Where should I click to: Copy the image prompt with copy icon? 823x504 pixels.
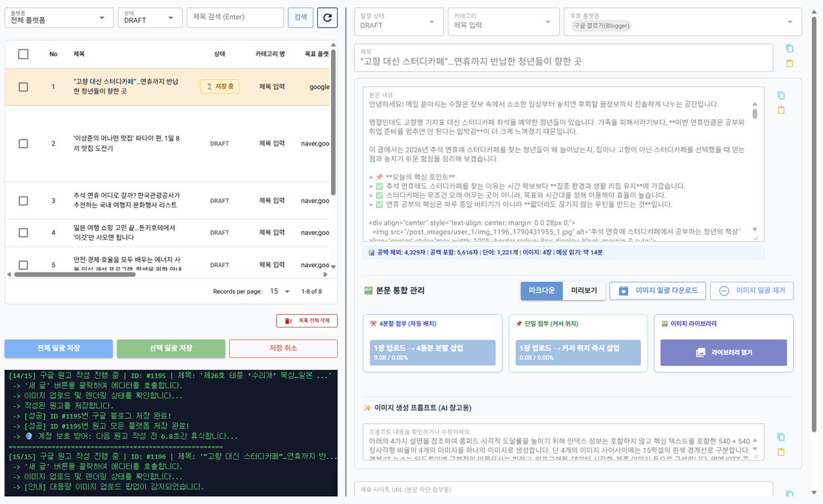point(781,437)
